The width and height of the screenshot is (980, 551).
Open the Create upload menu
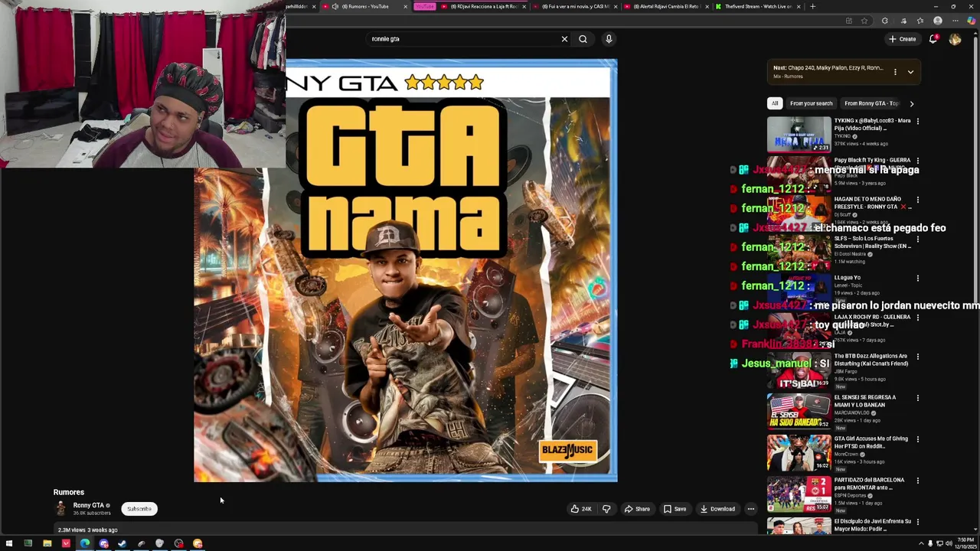902,39
